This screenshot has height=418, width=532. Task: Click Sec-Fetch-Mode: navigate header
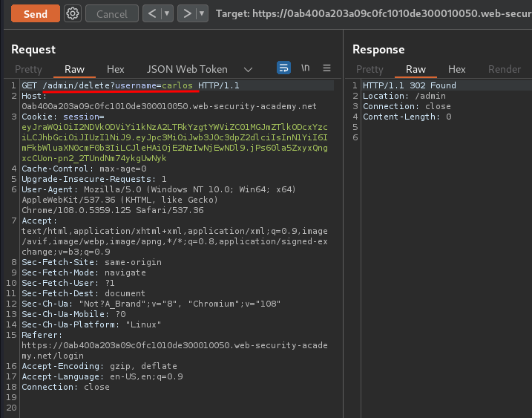[84, 272]
